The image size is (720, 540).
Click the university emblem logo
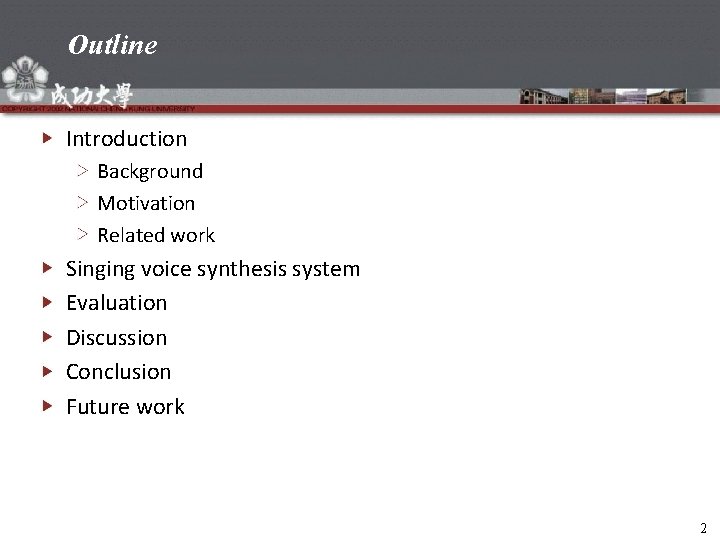pos(25,79)
